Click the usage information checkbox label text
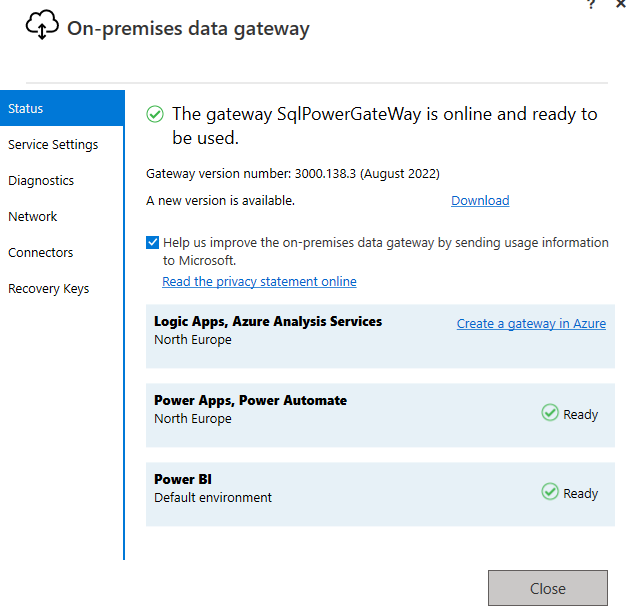This screenshot has height=610, width=631. pyautogui.click(x=386, y=251)
